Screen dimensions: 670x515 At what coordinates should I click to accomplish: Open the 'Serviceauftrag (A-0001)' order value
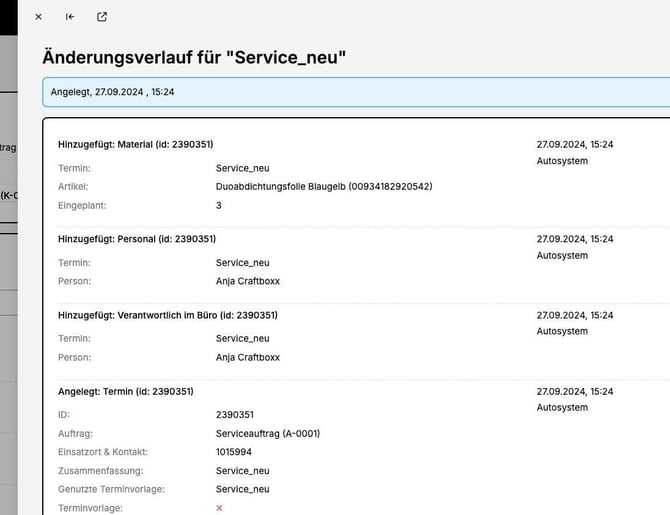(267, 433)
